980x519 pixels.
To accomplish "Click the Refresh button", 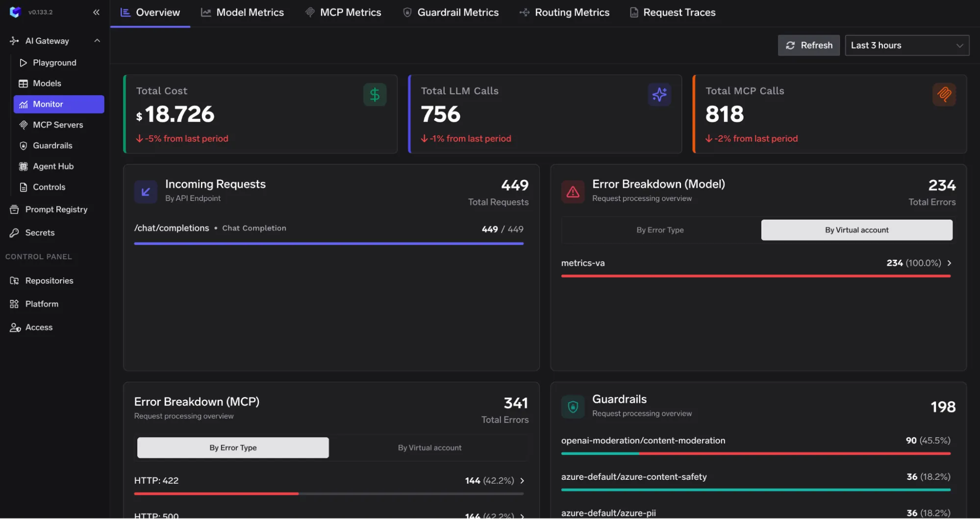I will (x=808, y=45).
